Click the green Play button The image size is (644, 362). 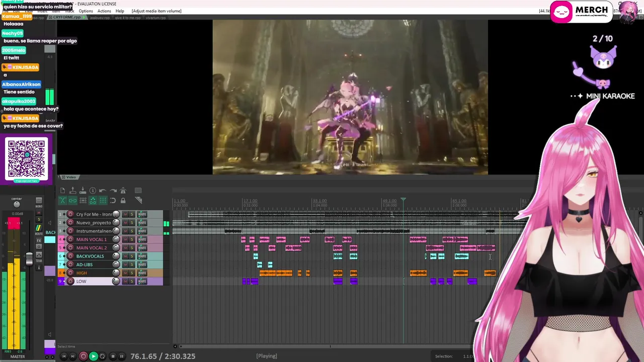coord(93,356)
